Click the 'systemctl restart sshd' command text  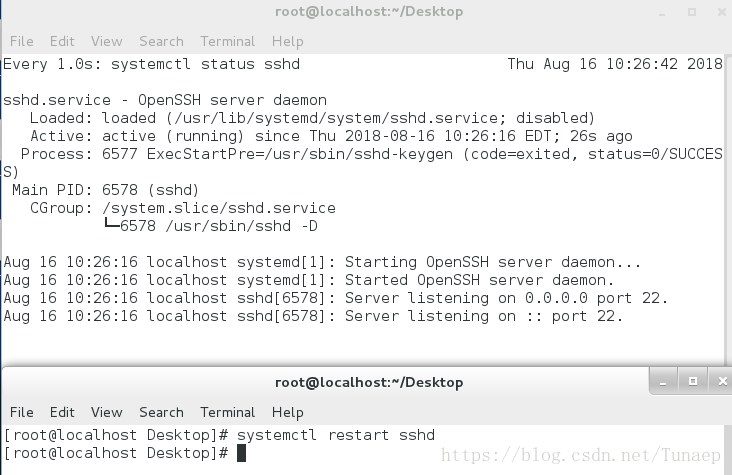pos(336,435)
